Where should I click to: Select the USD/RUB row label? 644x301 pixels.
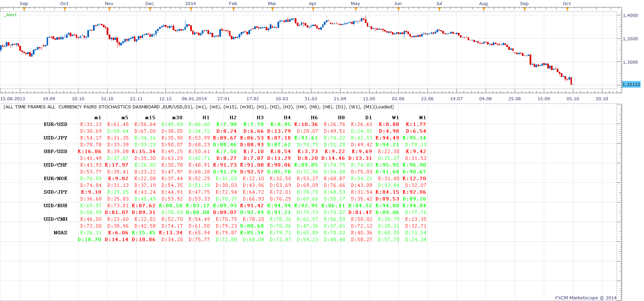55,206
